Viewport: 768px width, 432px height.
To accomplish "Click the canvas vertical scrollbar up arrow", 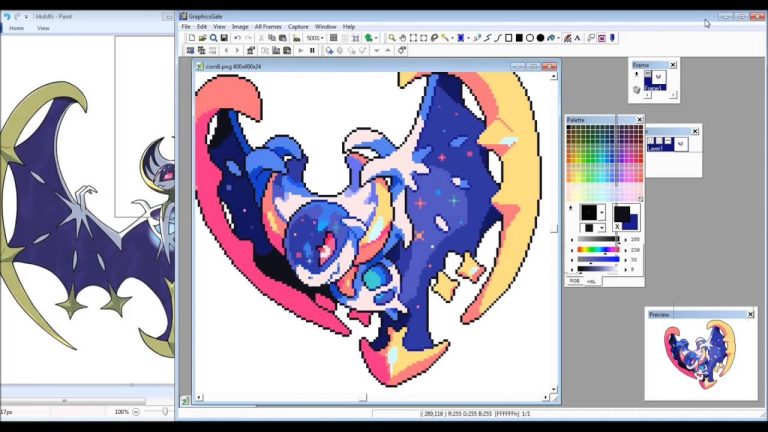I will click(553, 76).
